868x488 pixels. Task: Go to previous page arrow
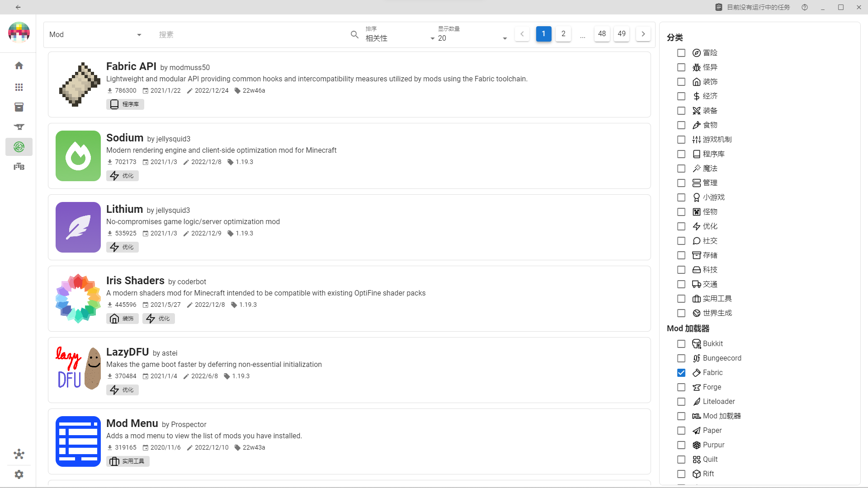[522, 34]
